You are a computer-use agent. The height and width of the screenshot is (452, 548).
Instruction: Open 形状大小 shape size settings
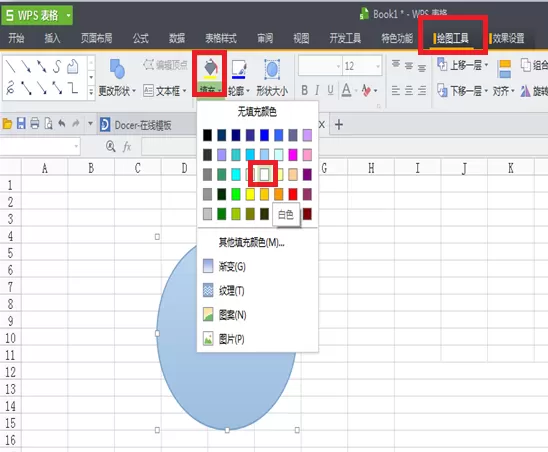[x=272, y=78]
